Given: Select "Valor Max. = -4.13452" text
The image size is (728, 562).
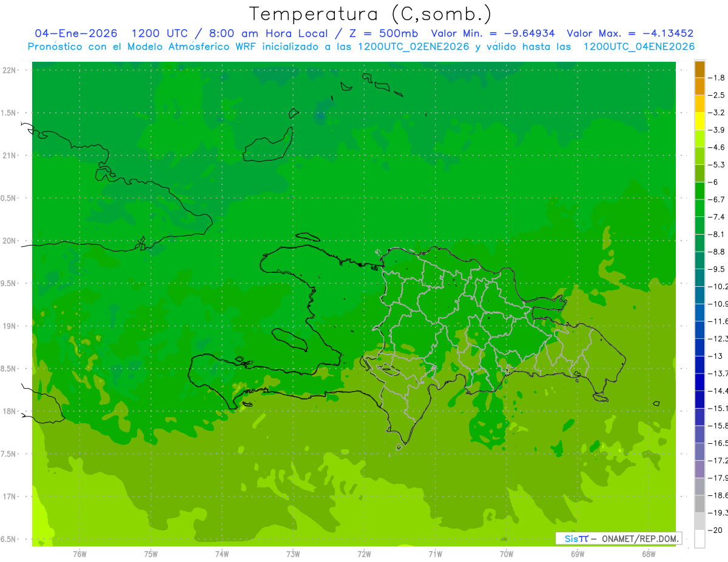Looking at the screenshot, I should pos(630,33).
